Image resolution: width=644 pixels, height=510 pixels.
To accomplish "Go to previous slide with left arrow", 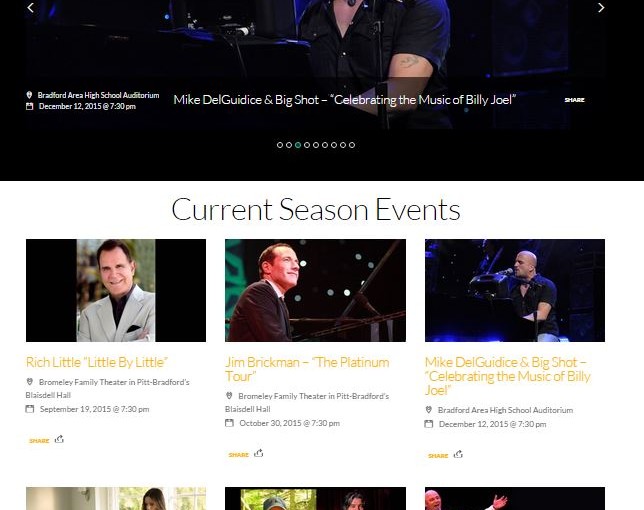I will tap(30, 7).
